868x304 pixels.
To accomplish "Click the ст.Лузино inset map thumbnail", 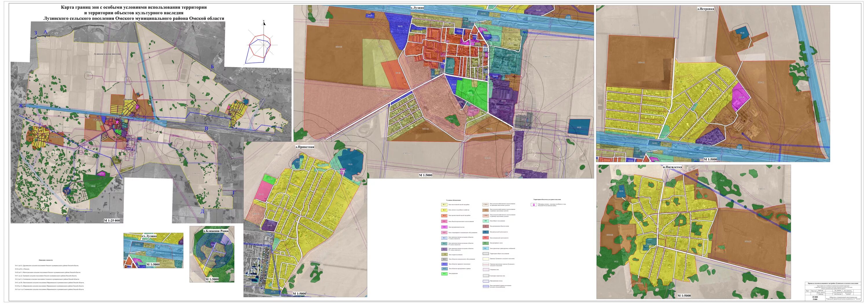I will point(153,250).
